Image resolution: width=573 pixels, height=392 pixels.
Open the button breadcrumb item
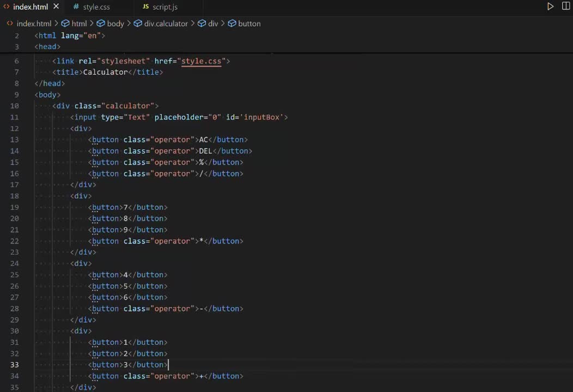pyautogui.click(x=249, y=23)
